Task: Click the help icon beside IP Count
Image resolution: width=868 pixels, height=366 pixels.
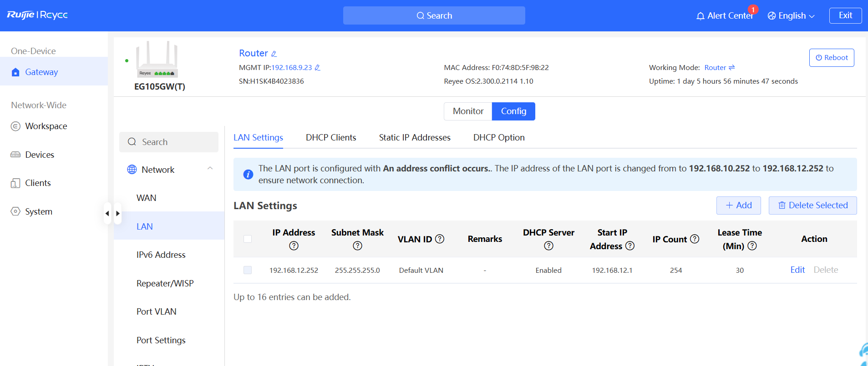Action: (695, 239)
